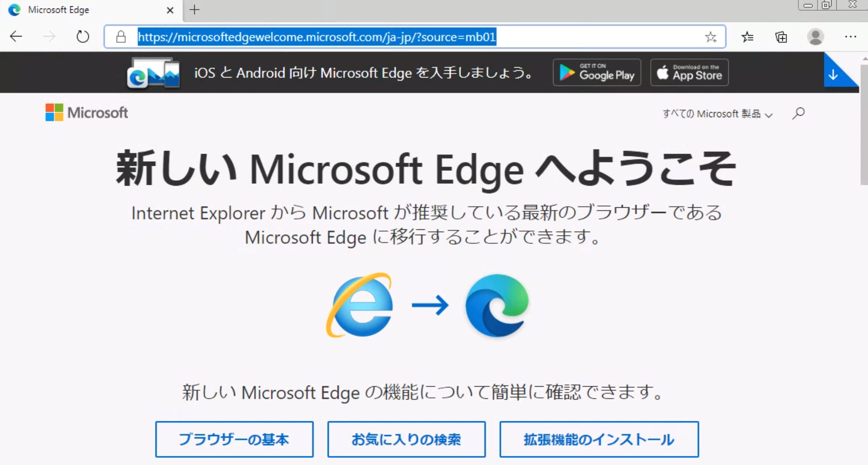This screenshot has height=465, width=868.
Task: Go back with the browser back arrow
Action: coord(16,36)
